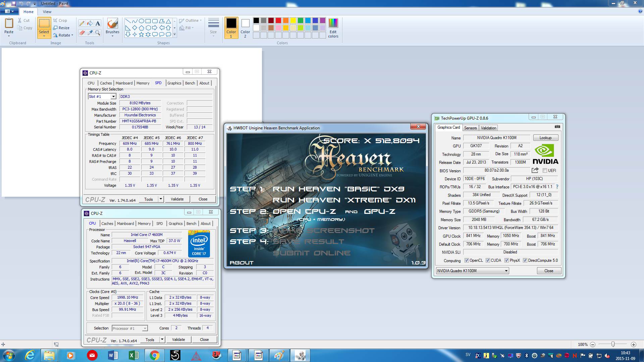The image size is (644, 362).
Task: Select the red color swatch
Action: pos(278,20)
